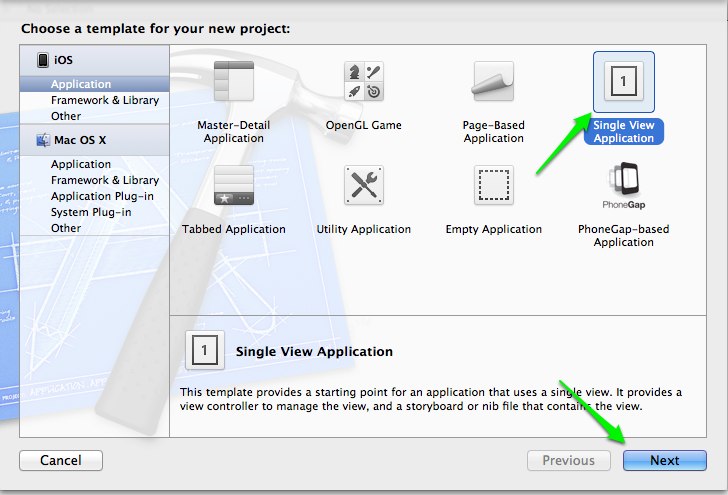Click the Next button
The width and height of the screenshot is (728, 495).
tap(664, 460)
